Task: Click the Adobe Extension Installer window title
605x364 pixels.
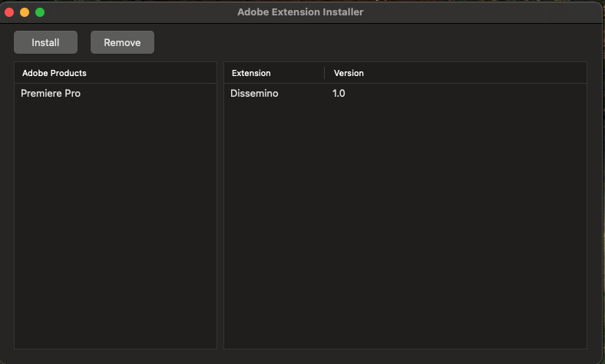Action: point(300,12)
